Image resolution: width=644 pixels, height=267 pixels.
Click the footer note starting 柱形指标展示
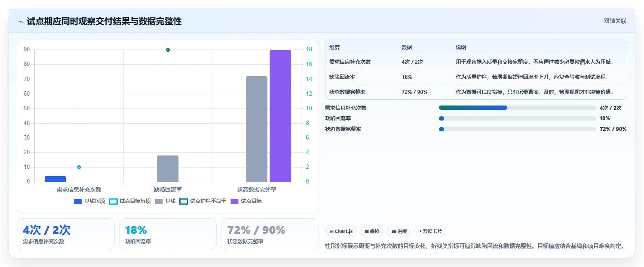pos(475,246)
